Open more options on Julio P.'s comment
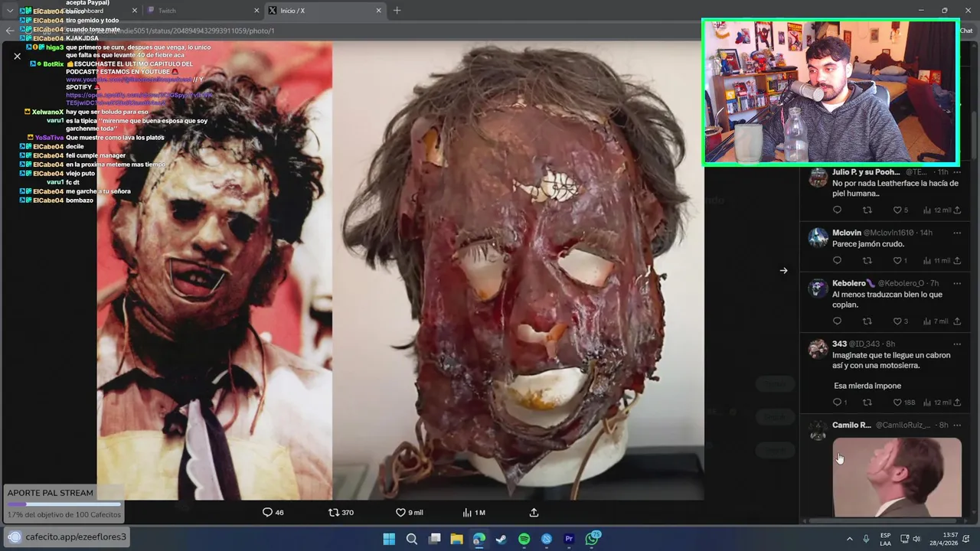Viewport: 980px width, 551px height. (957, 172)
